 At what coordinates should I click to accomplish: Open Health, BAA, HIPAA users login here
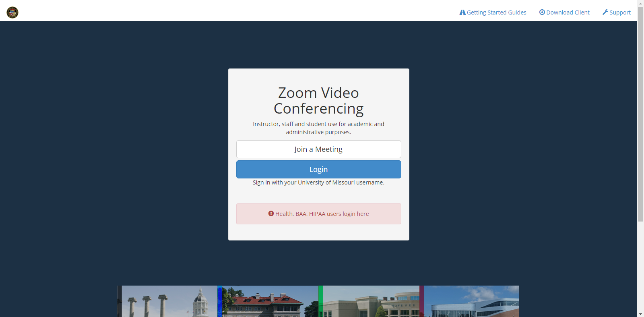click(x=319, y=214)
